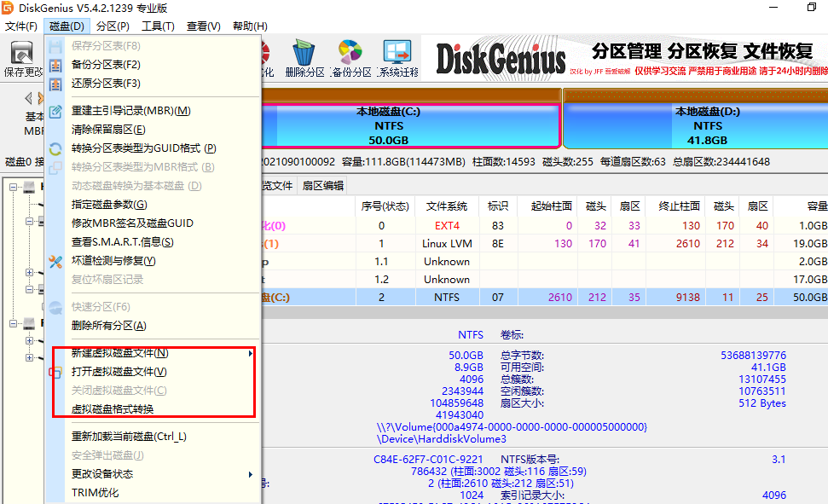Click the bad sector repair tool icon
This screenshot has height=504, width=828.
[55, 261]
